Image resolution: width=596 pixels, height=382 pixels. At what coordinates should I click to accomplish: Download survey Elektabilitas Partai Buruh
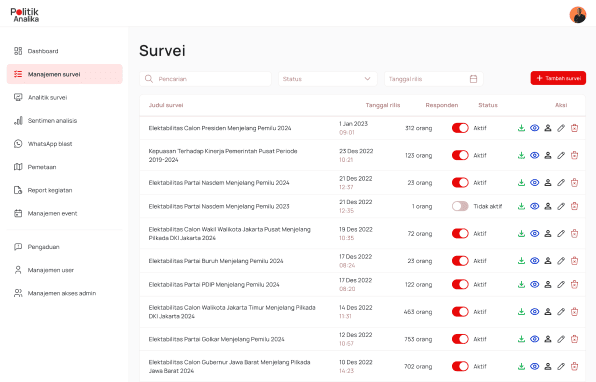point(521,261)
